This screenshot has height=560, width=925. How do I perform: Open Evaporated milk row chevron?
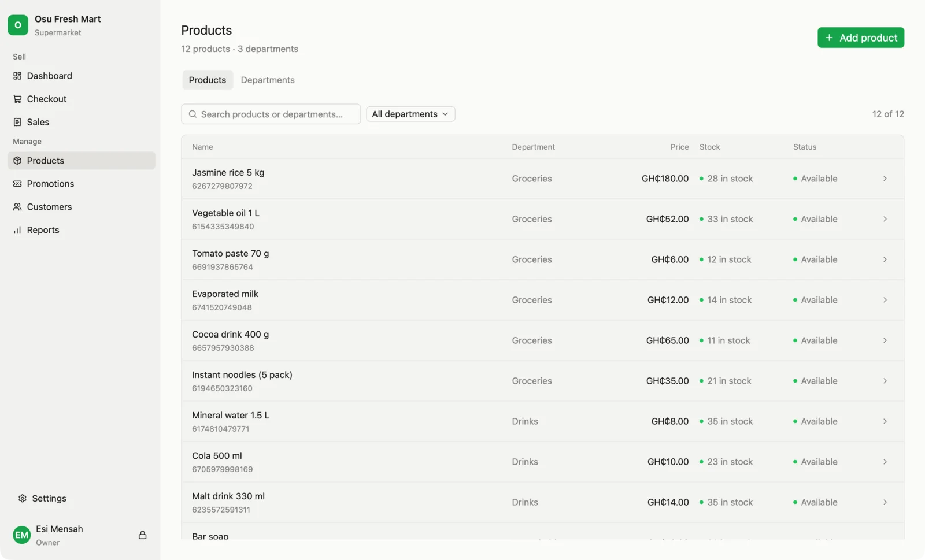click(885, 300)
